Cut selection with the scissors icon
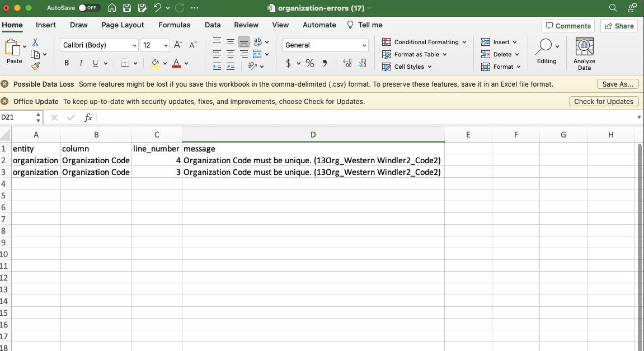Image resolution: width=644 pixels, height=351 pixels. pos(35,42)
